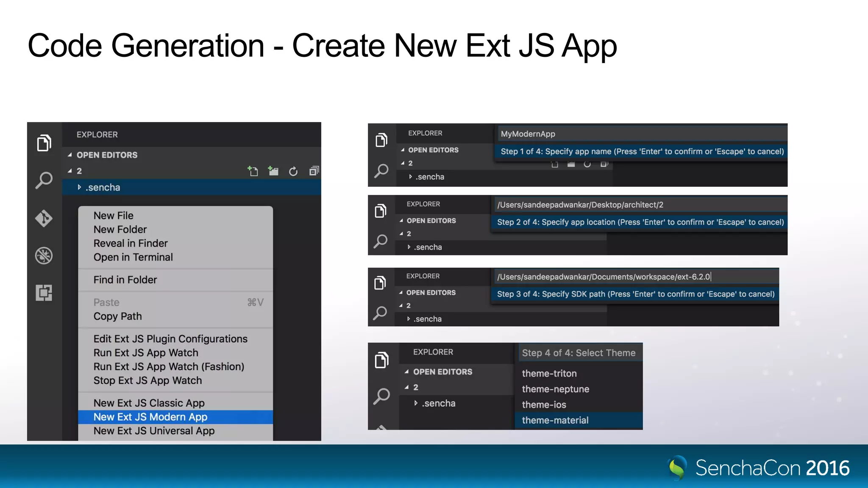The image size is (868, 488).
Task: Collapse OPEN EDITORS in Step 4 screenshot
Action: pyautogui.click(x=407, y=372)
